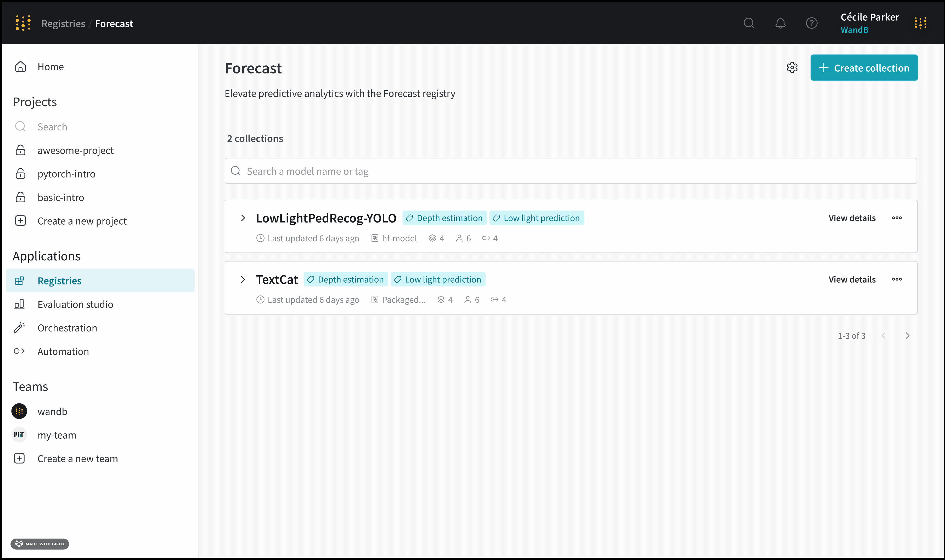945x560 pixels.
Task: Open the wandb team avatar
Action: tap(19, 411)
